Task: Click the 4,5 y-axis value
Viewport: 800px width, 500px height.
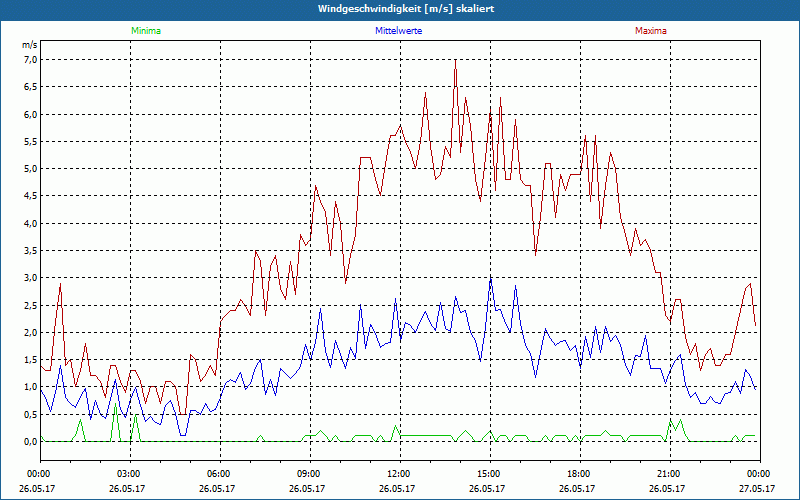Action: 31,196
